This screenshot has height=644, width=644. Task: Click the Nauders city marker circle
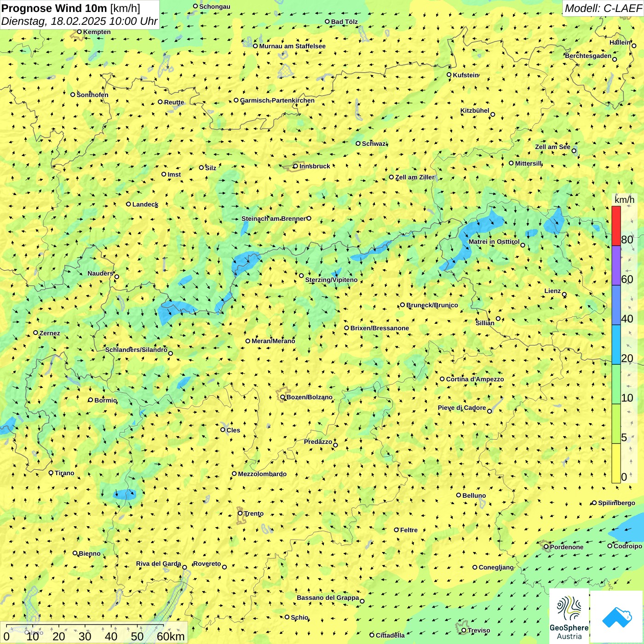tap(116, 277)
